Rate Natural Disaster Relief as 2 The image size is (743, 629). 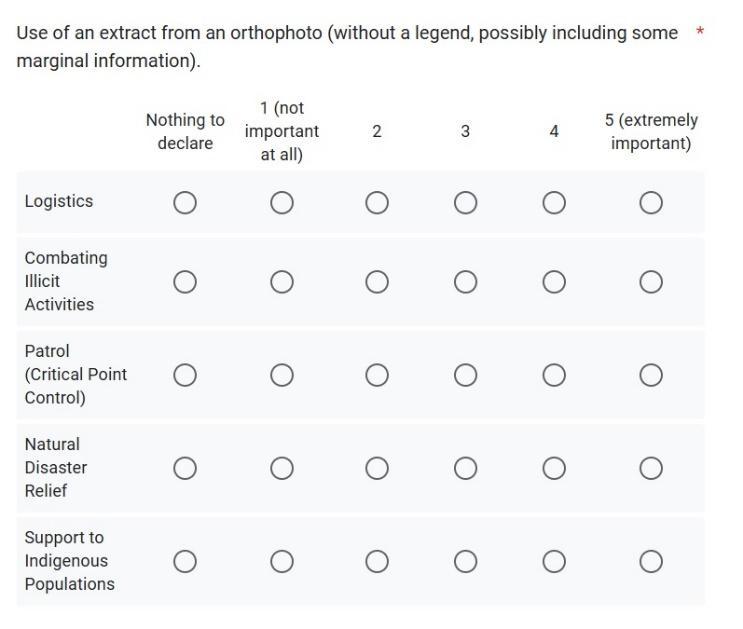377,468
